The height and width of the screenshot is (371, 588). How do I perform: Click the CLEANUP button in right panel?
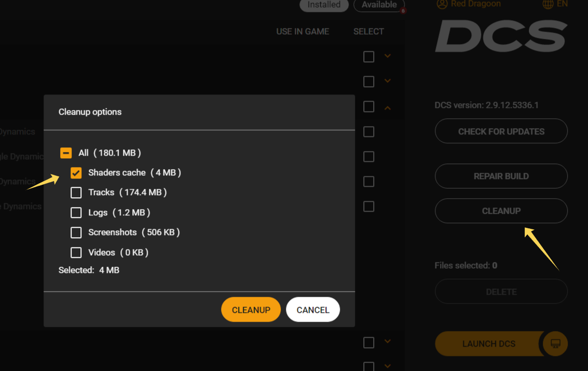(x=501, y=211)
